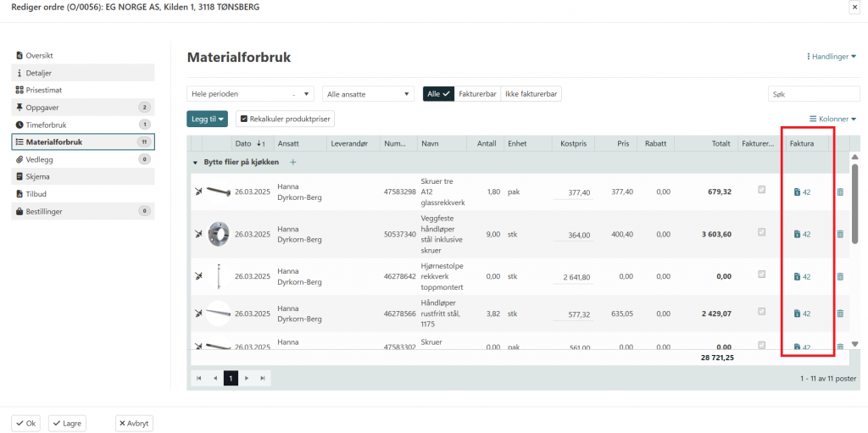Delete the Skruer tre A12 glassrekkverk row
868x433 pixels.
point(840,192)
